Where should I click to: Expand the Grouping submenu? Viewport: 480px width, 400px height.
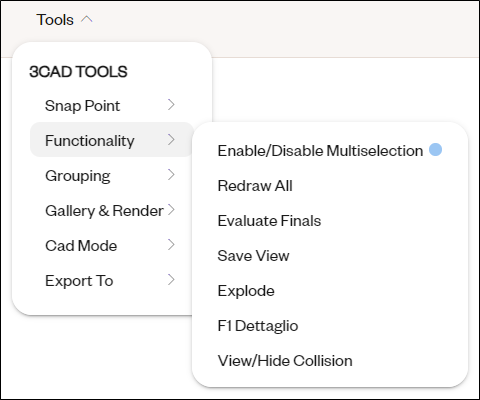112,176
